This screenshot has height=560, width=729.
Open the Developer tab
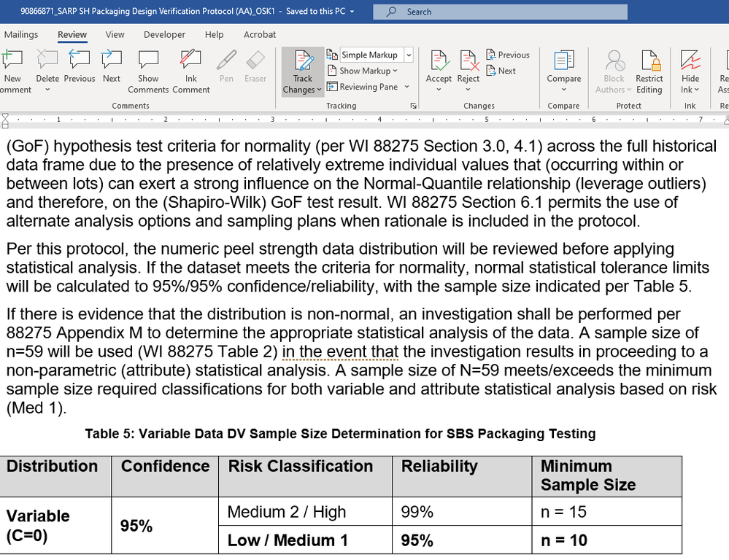(x=165, y=34)
